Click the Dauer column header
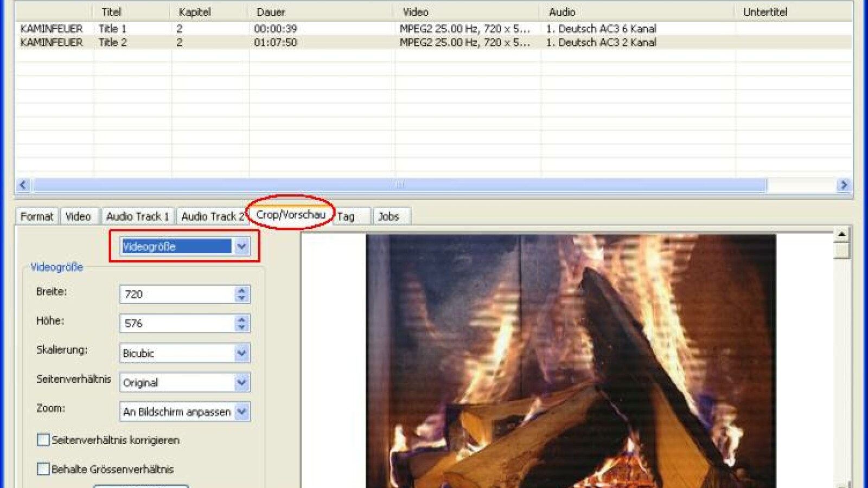 (x=271, y=12)
